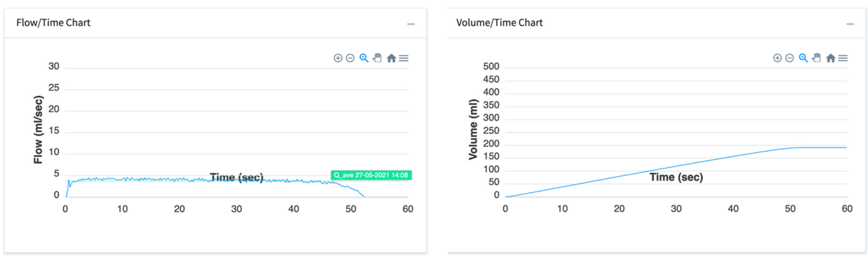This screenshot has width=868, height=259.
Task: Open the Flow/Time chart hamburger menu
Action: click(x=404, y=58)
